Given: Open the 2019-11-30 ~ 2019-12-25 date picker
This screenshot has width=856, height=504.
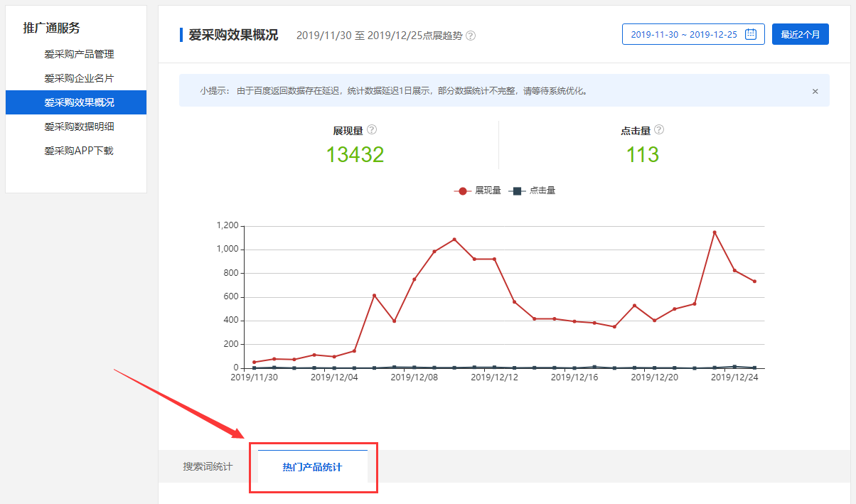Looking at the screenshot, I should coord(684,34).
